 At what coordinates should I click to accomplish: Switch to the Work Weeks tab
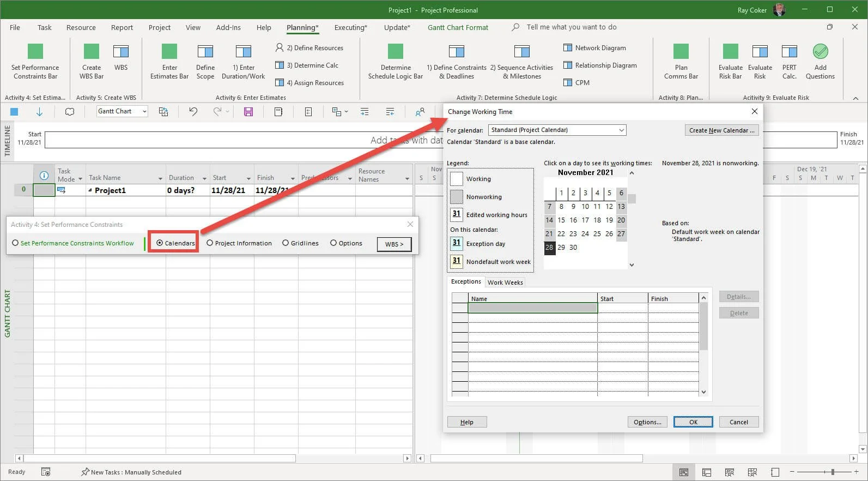click(x=505, y=282)
